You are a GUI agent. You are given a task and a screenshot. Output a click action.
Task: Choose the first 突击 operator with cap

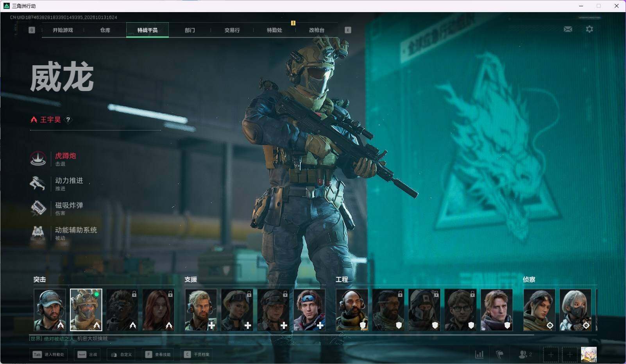click(50, 310)
